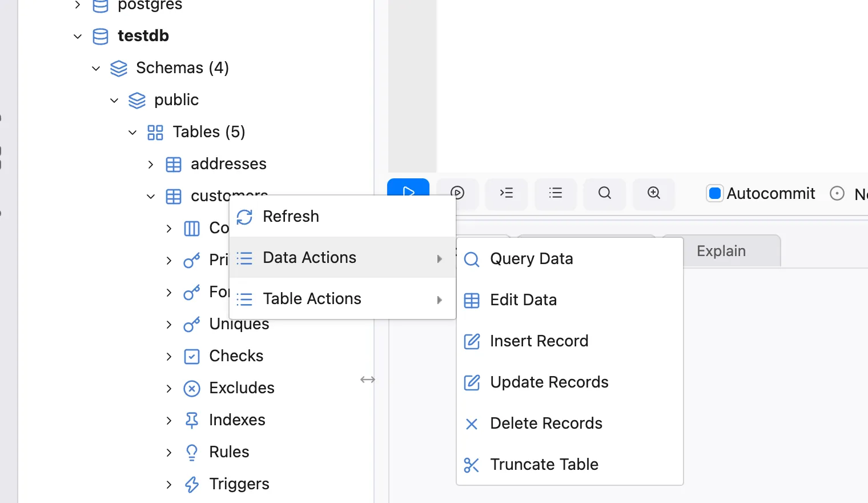This screenshot has width=868, height=503.
Task: Choose Insert Record option
Action: coord(570,341)
